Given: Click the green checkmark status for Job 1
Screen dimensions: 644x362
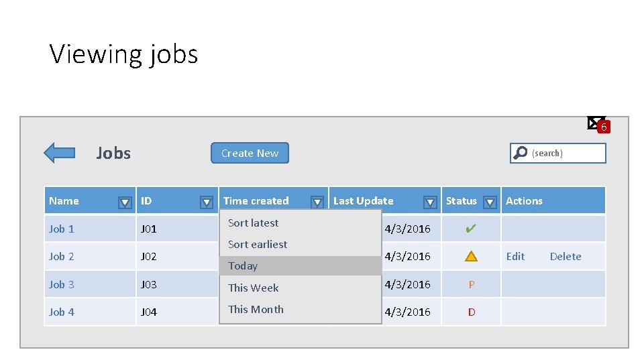Looking at the screenshot, I should (x=471, y=229).
